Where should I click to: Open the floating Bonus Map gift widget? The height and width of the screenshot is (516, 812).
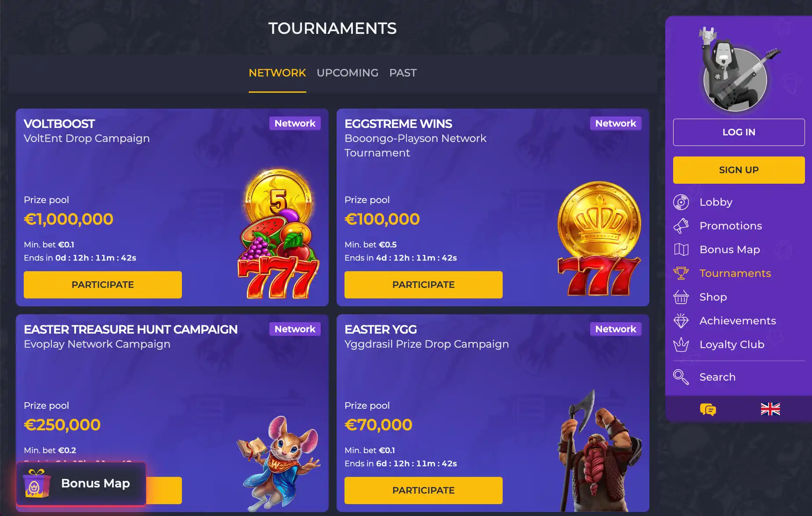click(81, 483)
